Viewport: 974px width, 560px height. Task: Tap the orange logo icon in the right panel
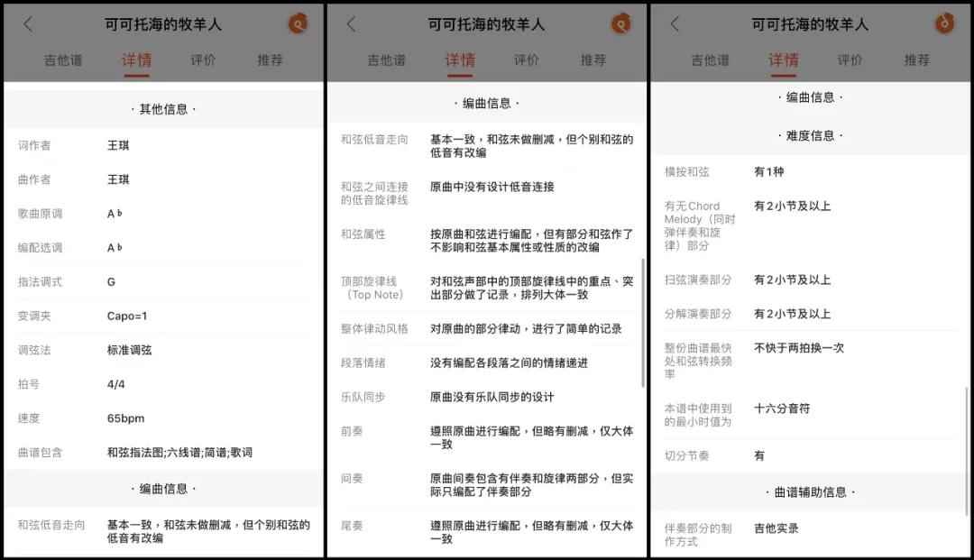(944, 24)
